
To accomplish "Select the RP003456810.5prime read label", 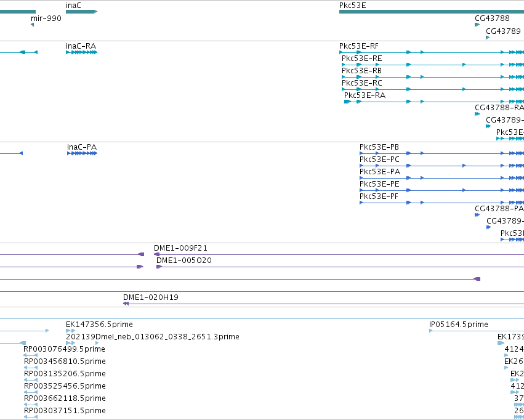I will 65,361.
